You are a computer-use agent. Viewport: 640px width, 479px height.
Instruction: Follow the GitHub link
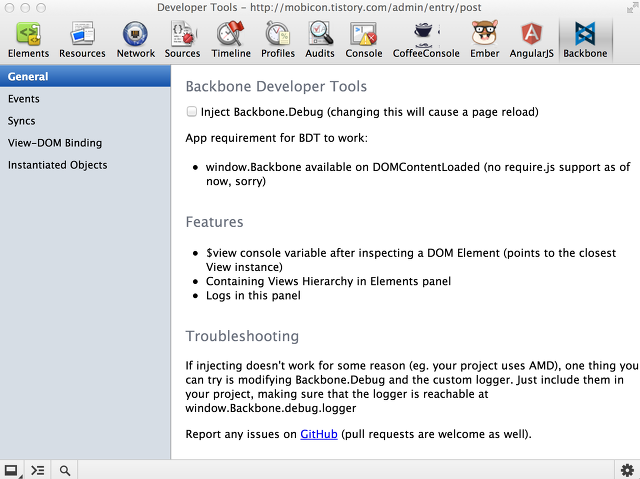pos(319,434)
